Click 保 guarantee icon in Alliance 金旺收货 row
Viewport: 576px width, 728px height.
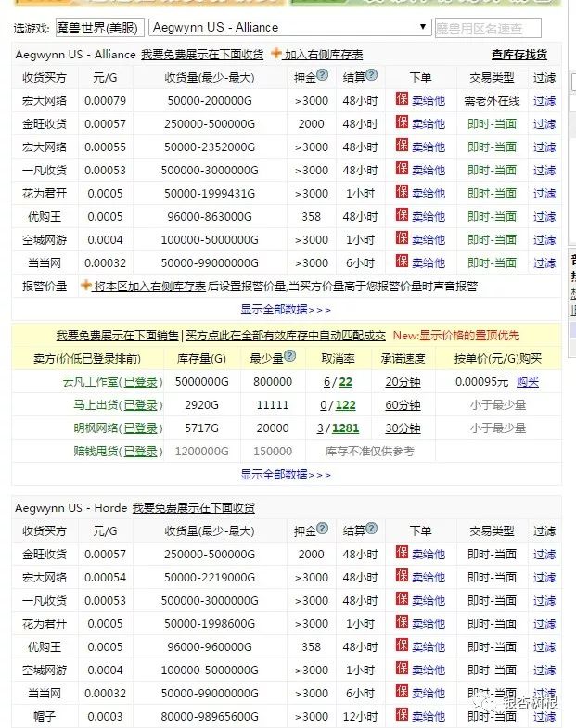point(402,121)
